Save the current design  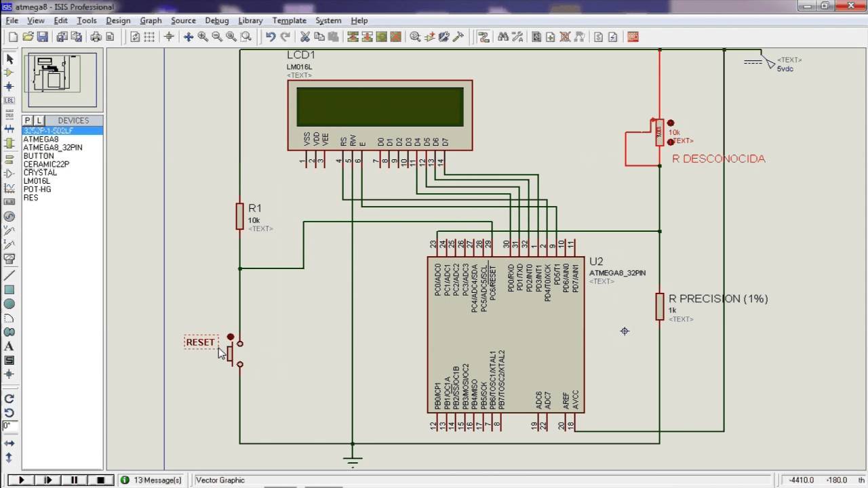click(x=42, y=37)
